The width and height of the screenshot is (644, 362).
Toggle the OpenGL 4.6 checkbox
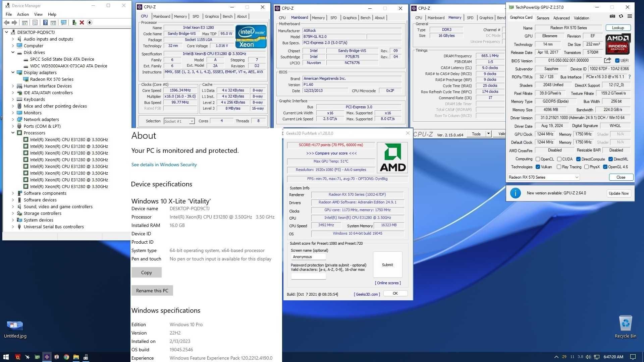point(605,167)
